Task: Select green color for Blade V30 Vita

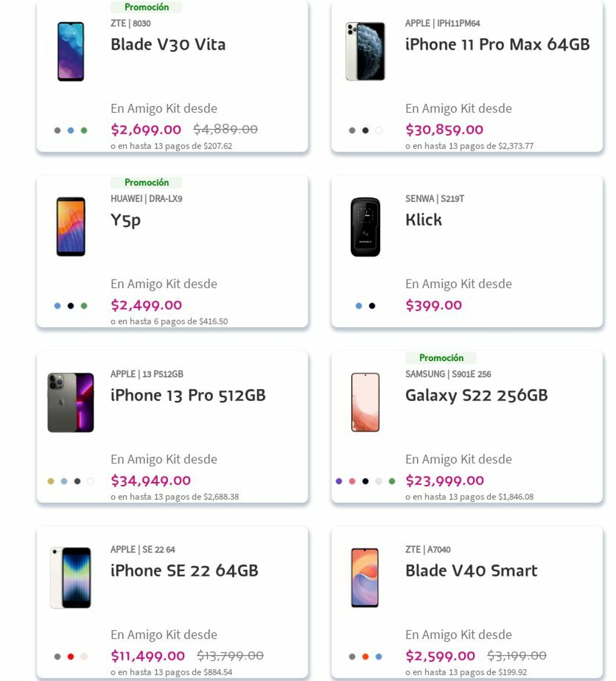Action: pos(84,131)
